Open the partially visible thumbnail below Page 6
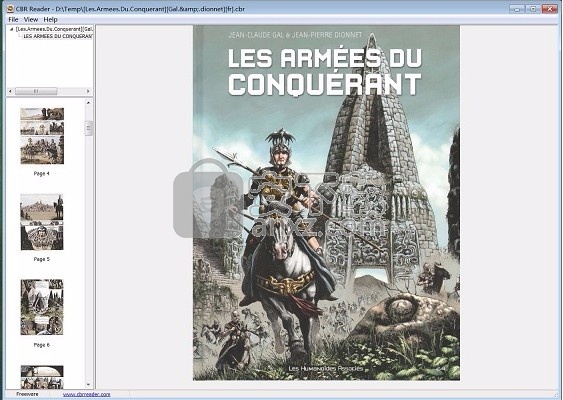This screenshot has width=563, height=400. tap(42, 377)
